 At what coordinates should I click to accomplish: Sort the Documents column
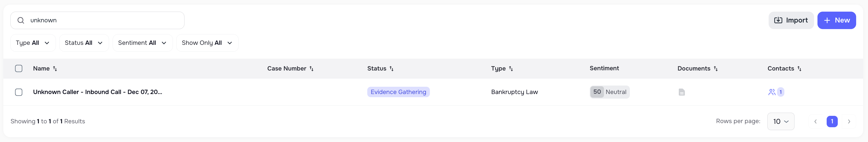click(x=715, y=68)
